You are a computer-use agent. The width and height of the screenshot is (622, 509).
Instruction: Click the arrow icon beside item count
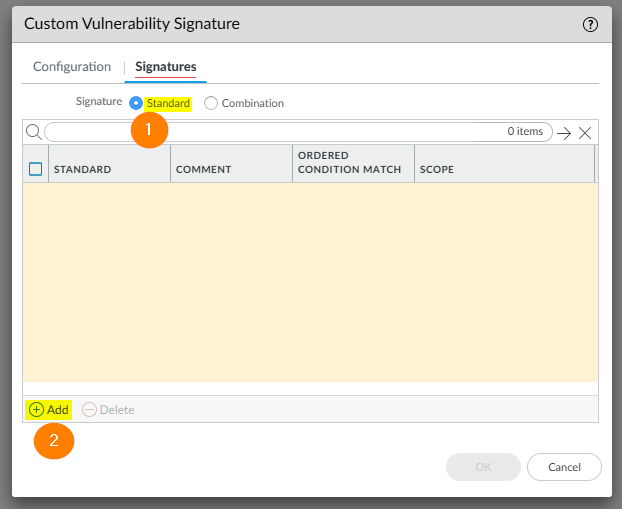click(564, 133)
